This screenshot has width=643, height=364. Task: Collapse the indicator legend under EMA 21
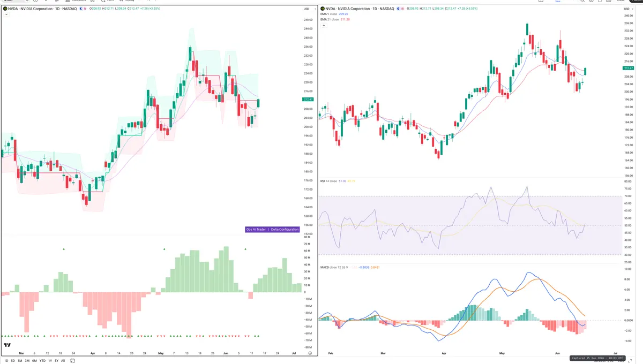pyautogui.click(x=323, y=25)
